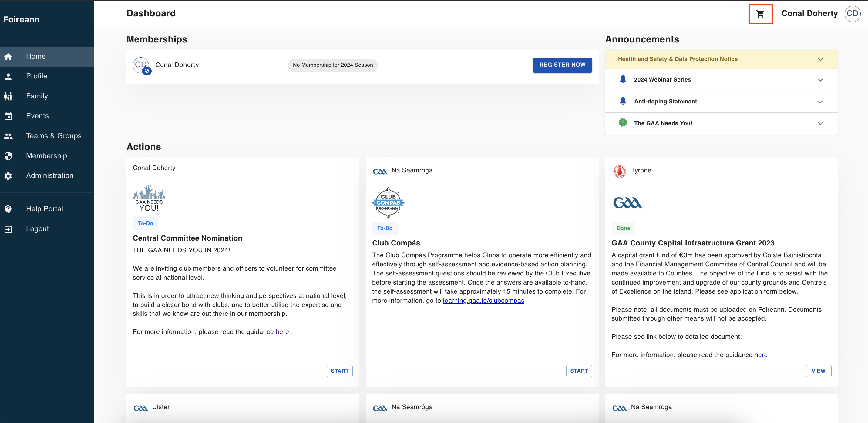
Task: Open the Membership sidebar item
Action: [x=47, y=155]
